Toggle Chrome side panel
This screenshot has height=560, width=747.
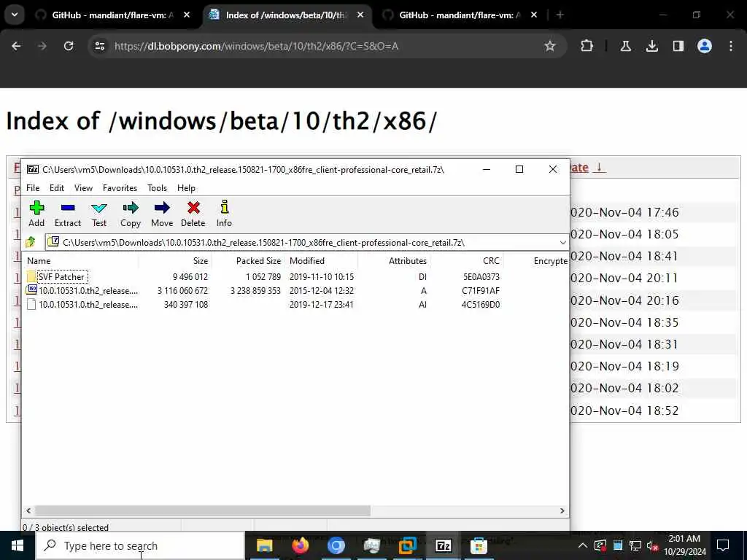point(678,46)
